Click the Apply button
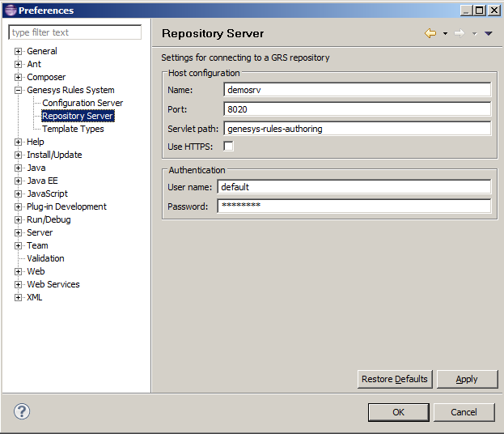 pos(467,379)
